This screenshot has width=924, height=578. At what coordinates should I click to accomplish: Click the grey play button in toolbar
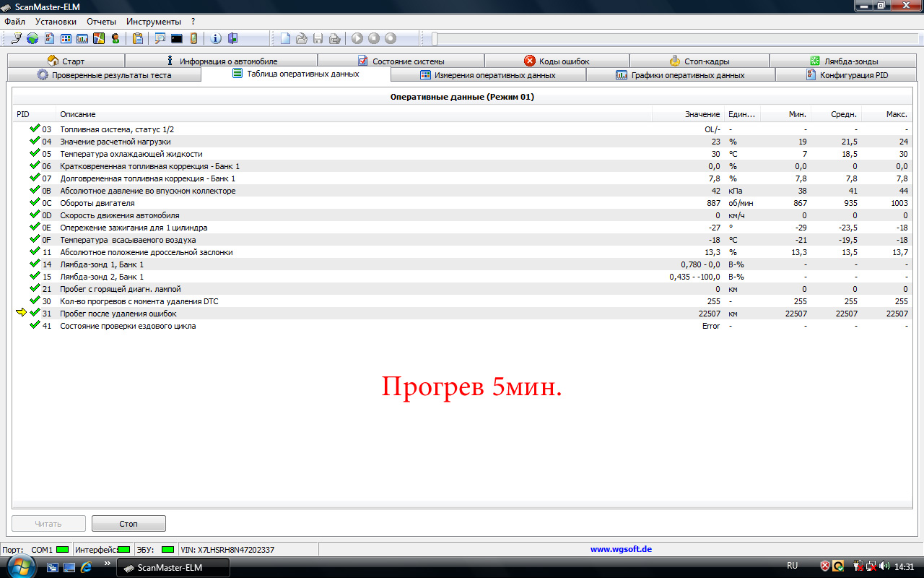coord(357,38)
